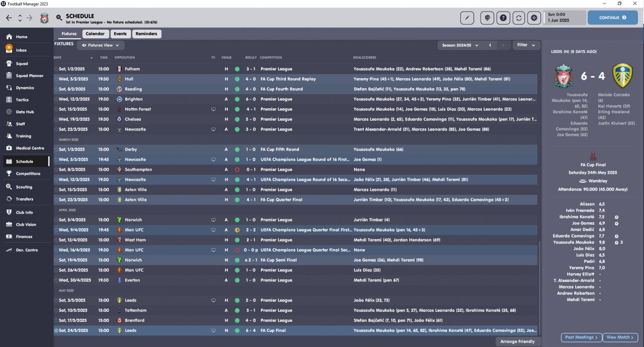Select the Hull fixture row radio

[x=56, y=79]
